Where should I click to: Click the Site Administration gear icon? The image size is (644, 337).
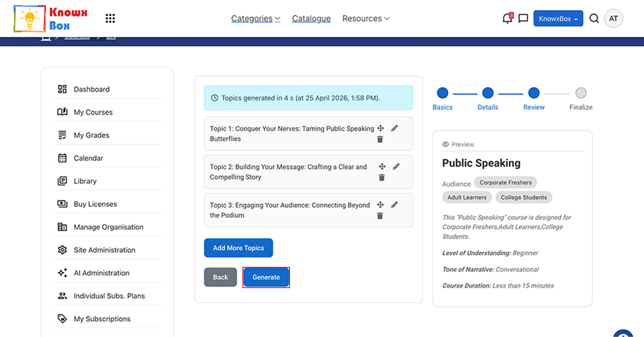point(62,250)
